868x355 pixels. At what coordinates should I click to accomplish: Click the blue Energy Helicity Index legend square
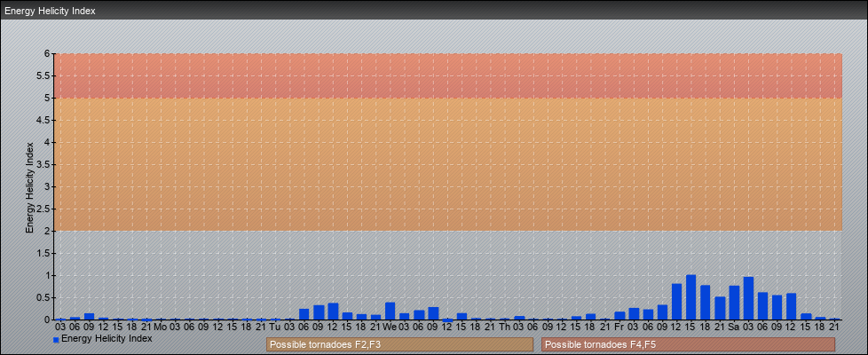coord(56,340)
